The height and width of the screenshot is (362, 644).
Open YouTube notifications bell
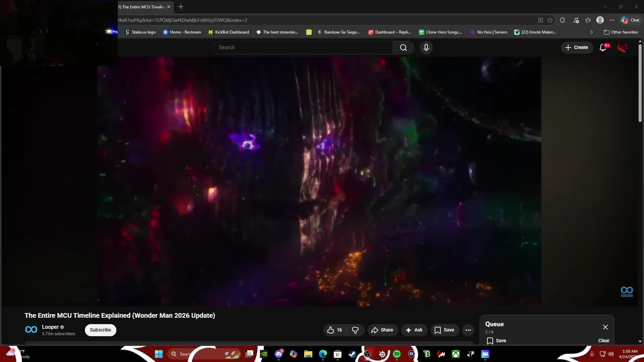(603, 47)
